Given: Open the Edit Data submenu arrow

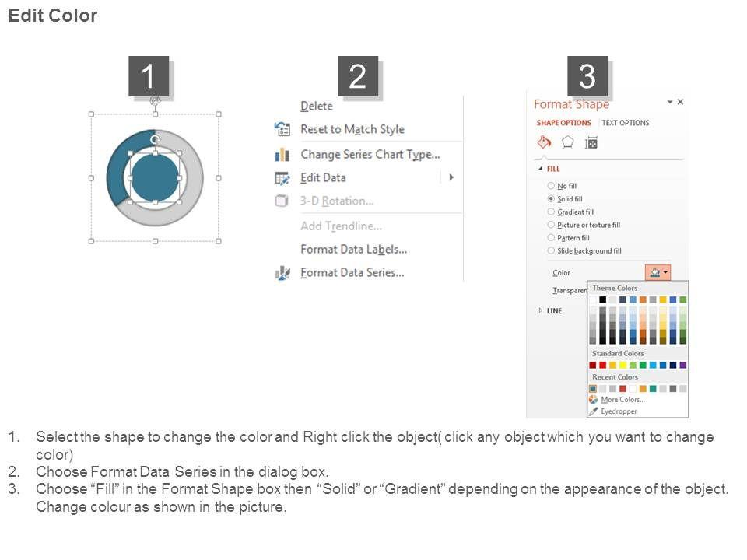Looking at the screenshot, I should (x=451, y=177).
